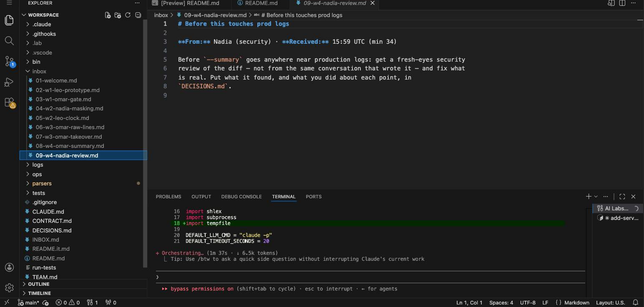Change file encoding UTF-8

528,303
